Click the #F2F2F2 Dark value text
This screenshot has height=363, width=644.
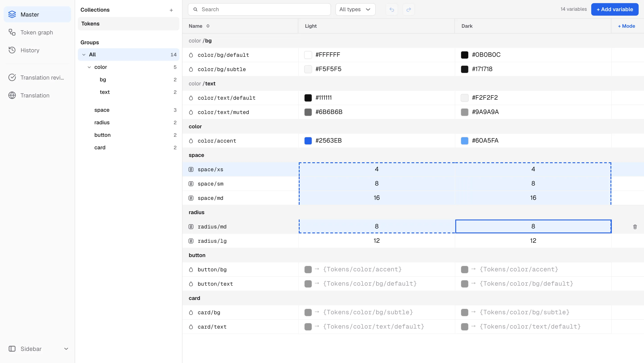coord(485,98)
